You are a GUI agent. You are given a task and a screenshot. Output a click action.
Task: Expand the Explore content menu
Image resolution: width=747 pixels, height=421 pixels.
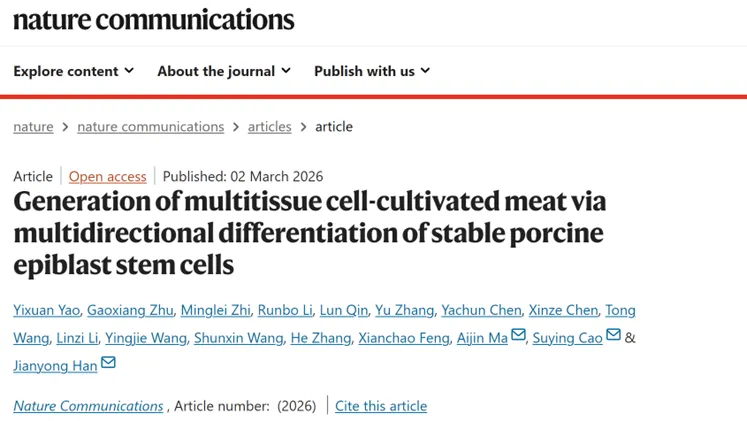click(73, 71)
